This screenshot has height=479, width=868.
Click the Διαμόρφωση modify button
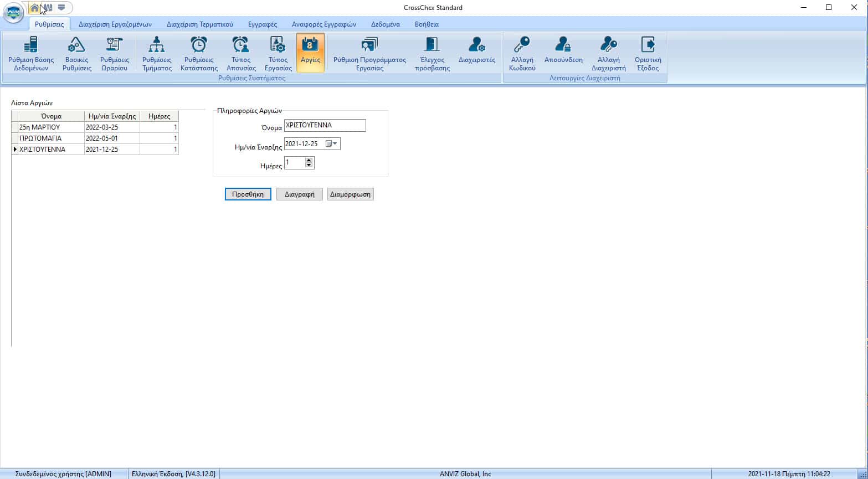351,194
